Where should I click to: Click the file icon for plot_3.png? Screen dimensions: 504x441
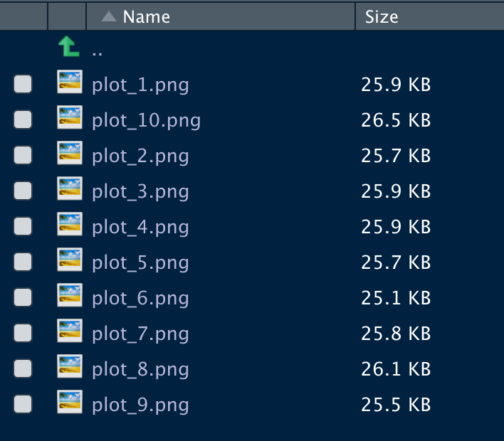(70, 189)
